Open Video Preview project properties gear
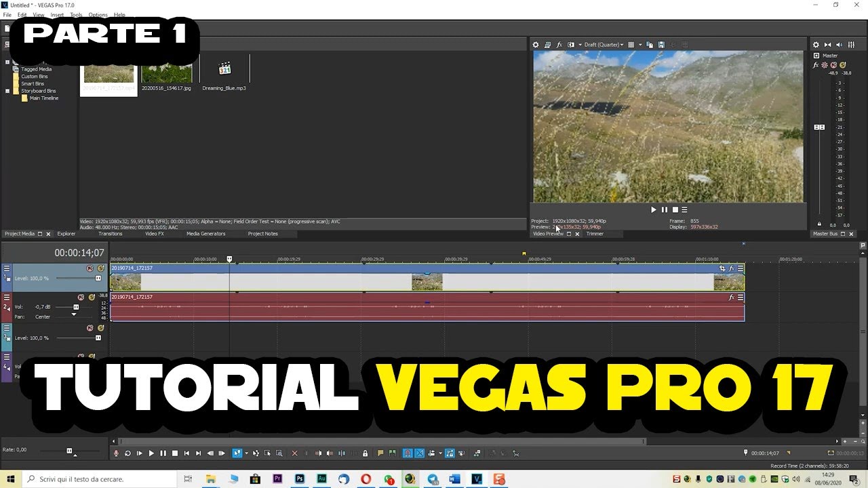868x488 pixels. pyautogui.click(x=536, y=45)
